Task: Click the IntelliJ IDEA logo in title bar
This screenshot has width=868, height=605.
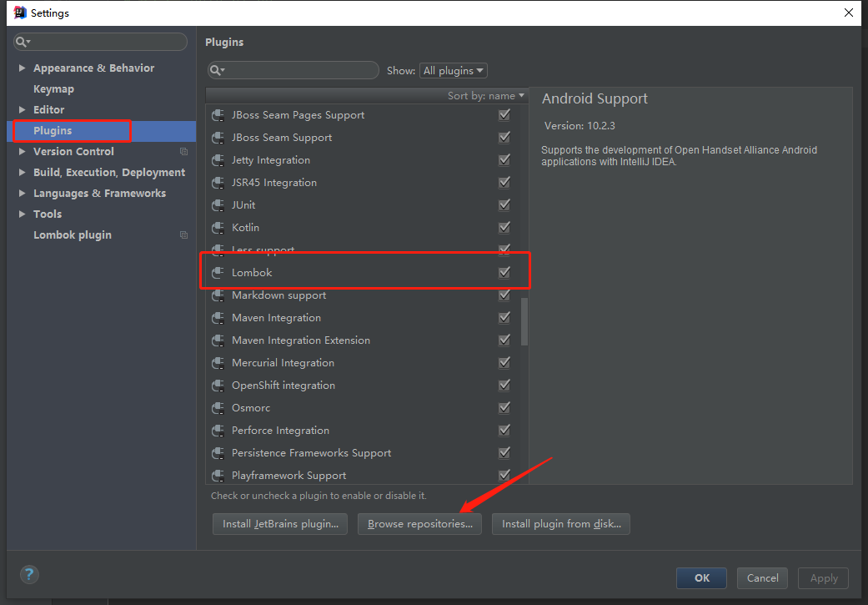Action: point(20,13)
